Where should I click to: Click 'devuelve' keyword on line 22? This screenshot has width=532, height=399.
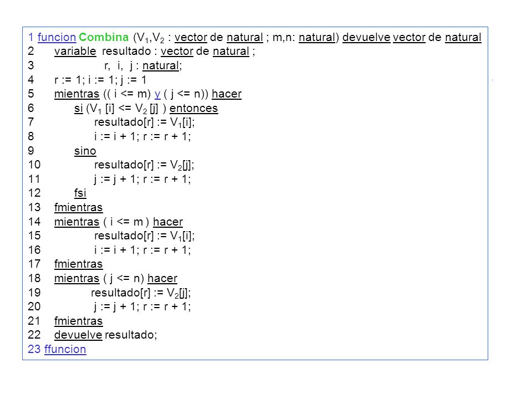tap(78, 335)
